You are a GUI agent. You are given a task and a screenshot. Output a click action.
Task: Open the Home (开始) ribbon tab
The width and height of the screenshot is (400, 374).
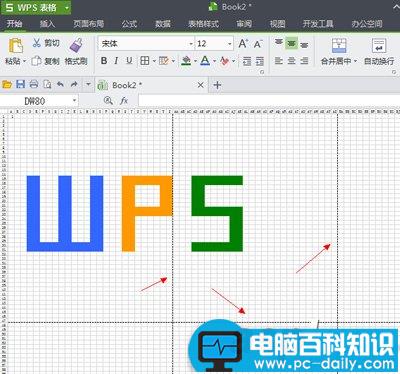15,24
